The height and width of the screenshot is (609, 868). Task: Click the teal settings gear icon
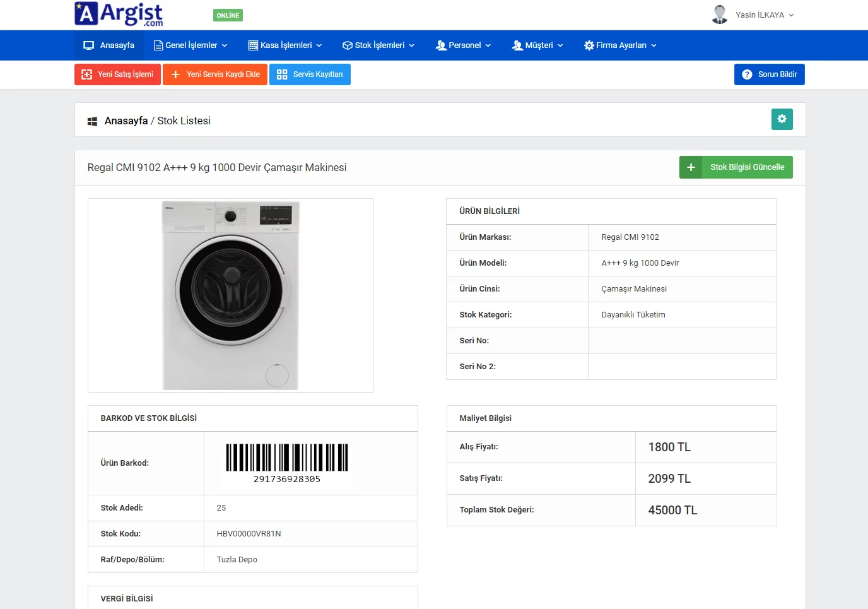[x=782, y=119]
